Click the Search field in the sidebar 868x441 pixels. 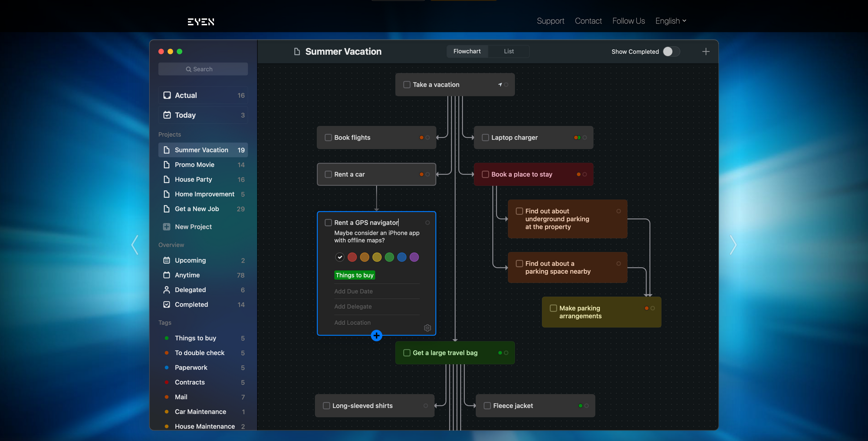203,69
